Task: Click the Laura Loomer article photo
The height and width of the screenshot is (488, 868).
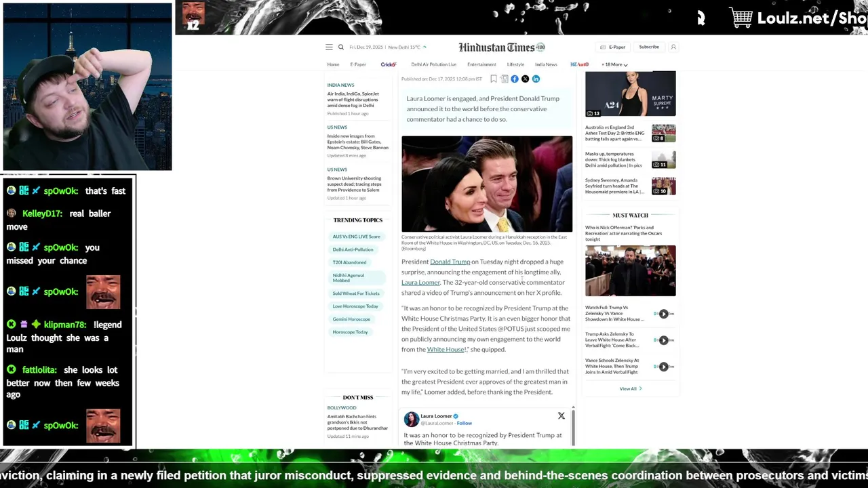Action: [x=487, y=184]
